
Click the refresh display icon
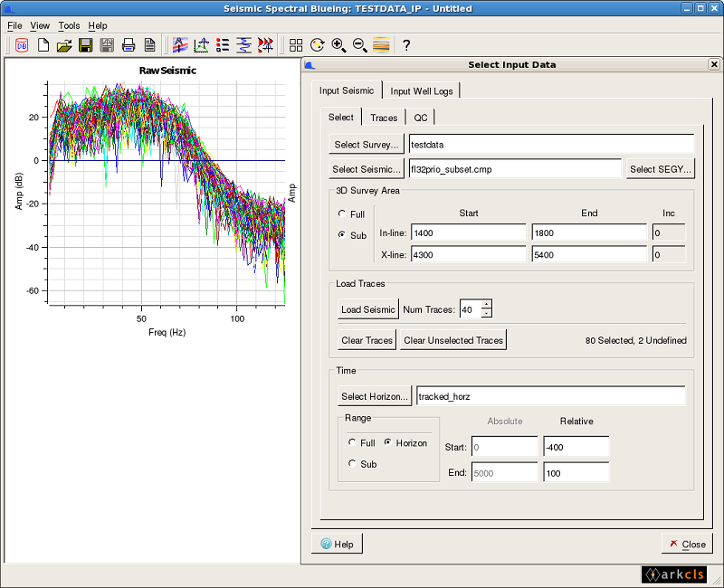(317, 44)
